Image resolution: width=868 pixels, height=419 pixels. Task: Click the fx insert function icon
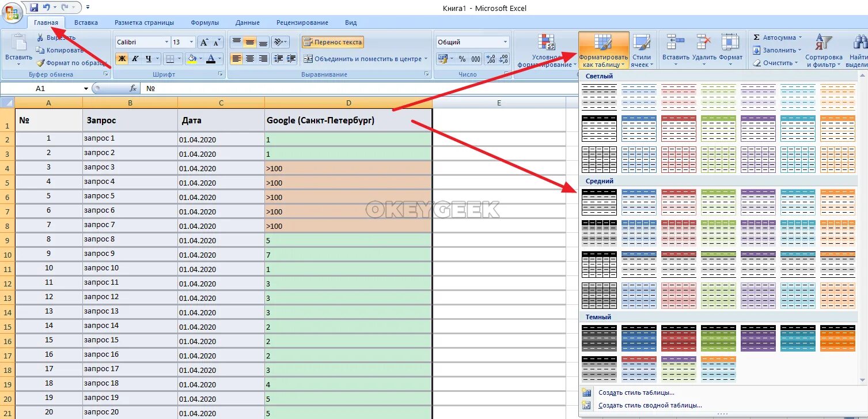tap(133, 88)
